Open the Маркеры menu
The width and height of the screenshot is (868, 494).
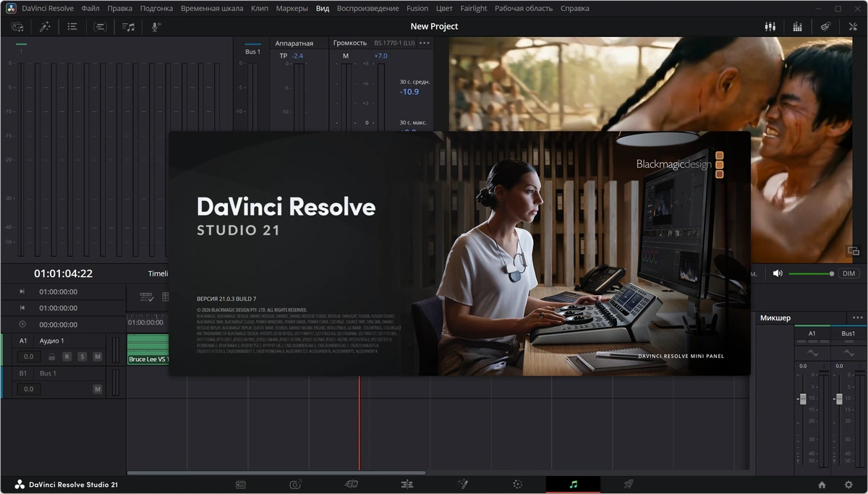[292, 9]
